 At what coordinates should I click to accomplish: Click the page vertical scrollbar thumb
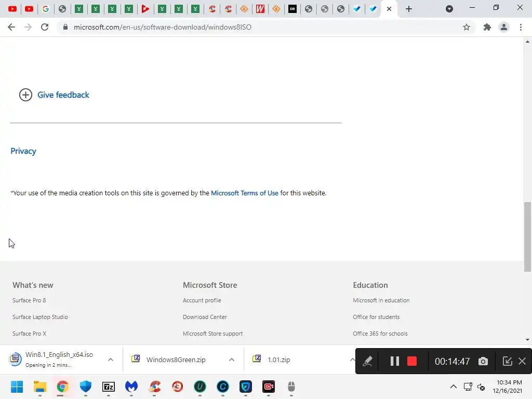(x=527, y=237)
